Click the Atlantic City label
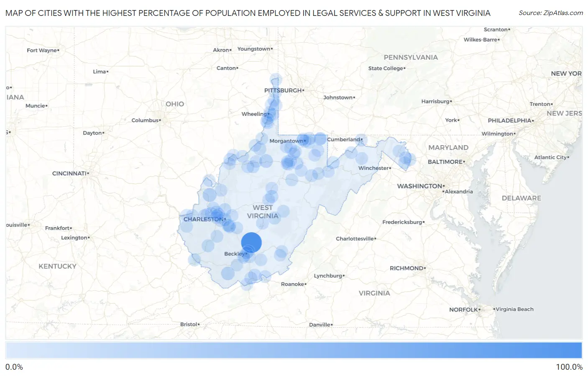Viewport: 588px width, 376px height. (550, 157)
